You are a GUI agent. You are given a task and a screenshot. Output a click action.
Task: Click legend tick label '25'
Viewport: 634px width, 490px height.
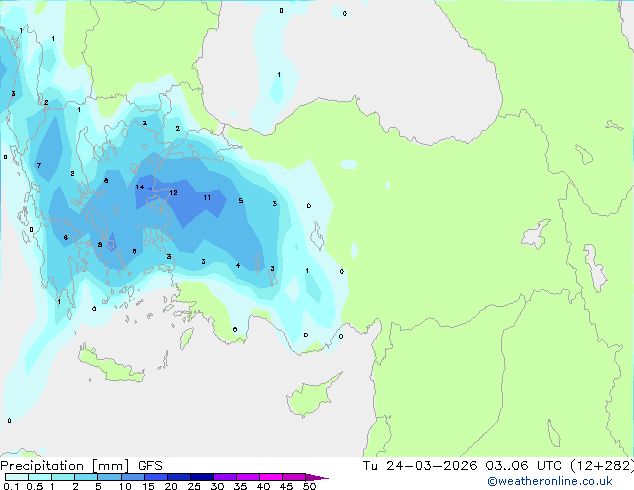pos(194,486)
